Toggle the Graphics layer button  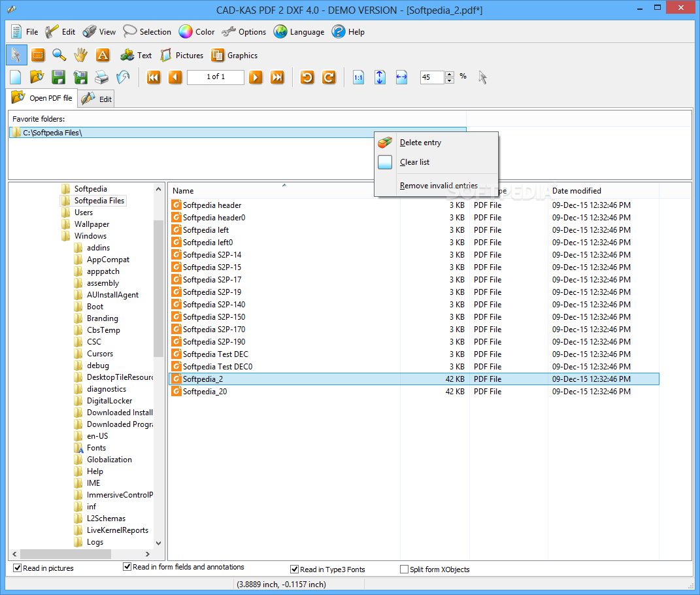(235, 56)
